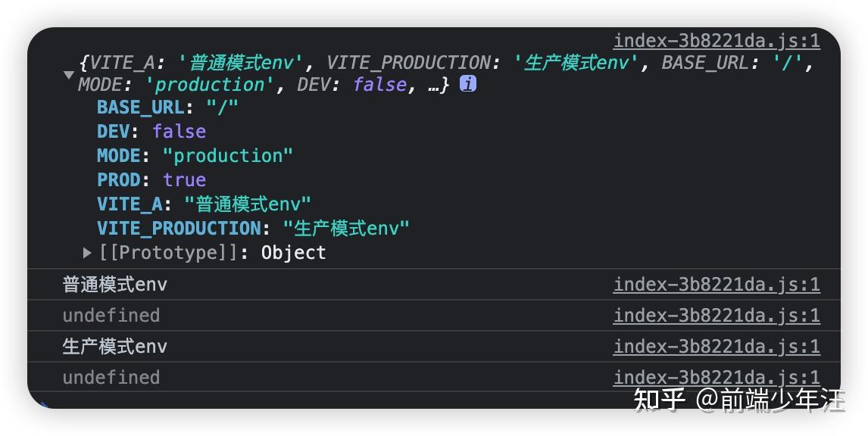Select the DEV property key
Image resolution: width=868 pixels, height=436 pixels.
[114, 131]
